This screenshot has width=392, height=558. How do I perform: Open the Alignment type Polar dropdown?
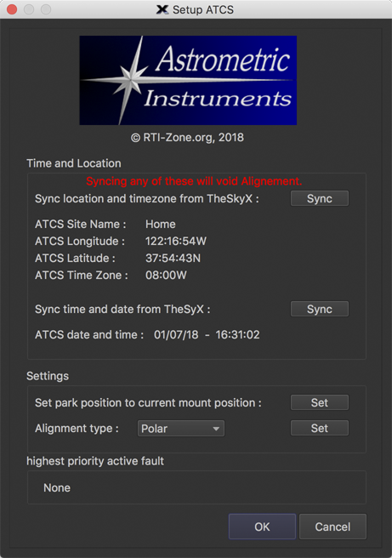(181, 429)
